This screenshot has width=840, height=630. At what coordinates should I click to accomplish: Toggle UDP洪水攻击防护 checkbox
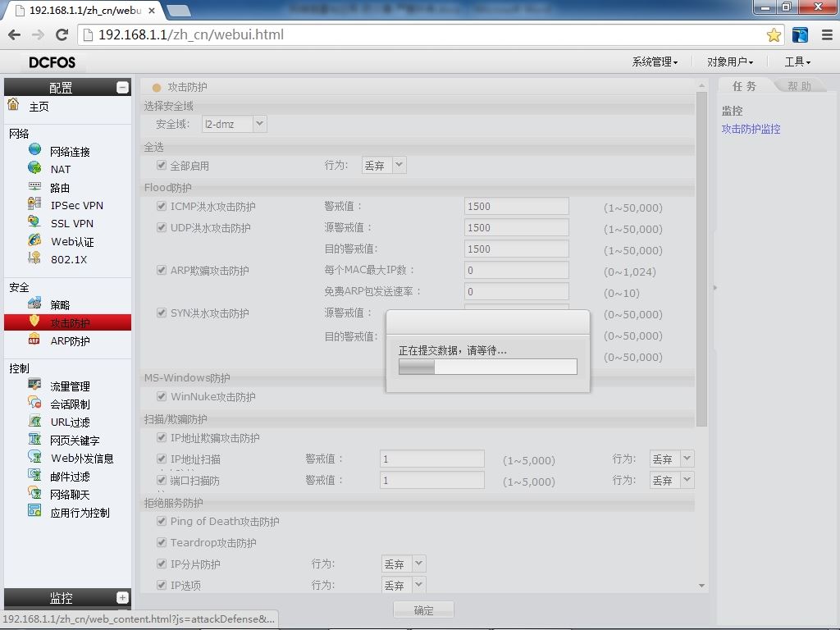point(162,227)
